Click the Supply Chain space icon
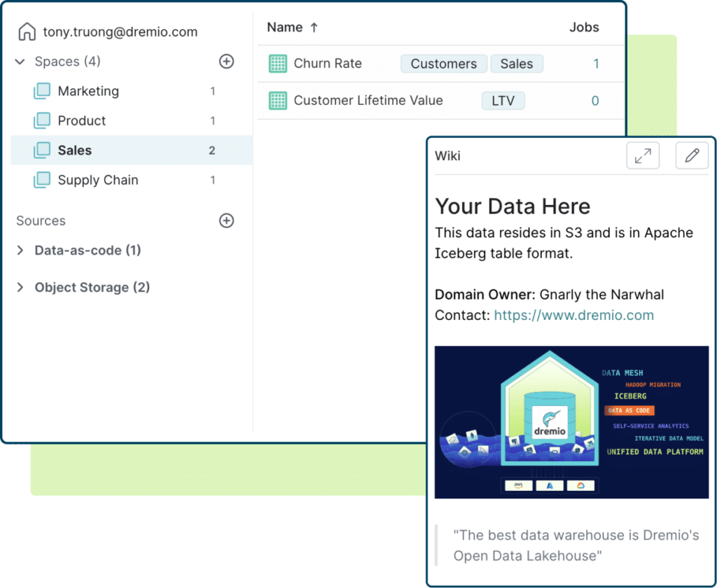 [41, 180]
